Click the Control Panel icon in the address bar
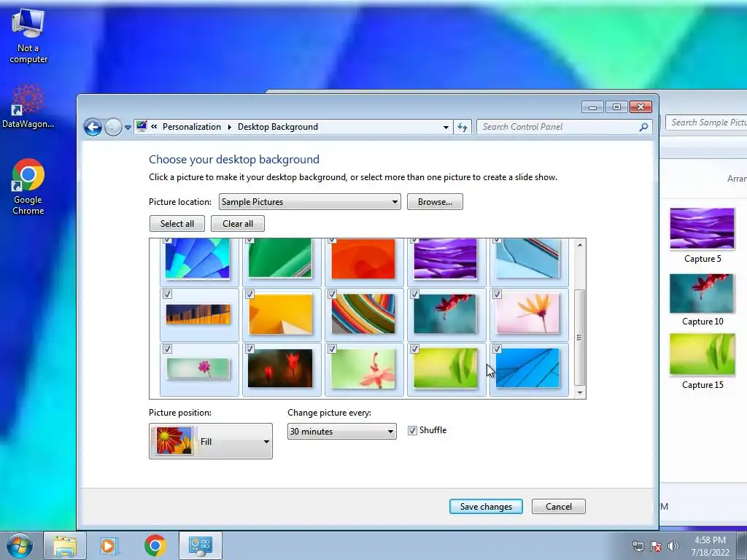The width and height of the screenshot is (747, 560). tap(142, 126)
